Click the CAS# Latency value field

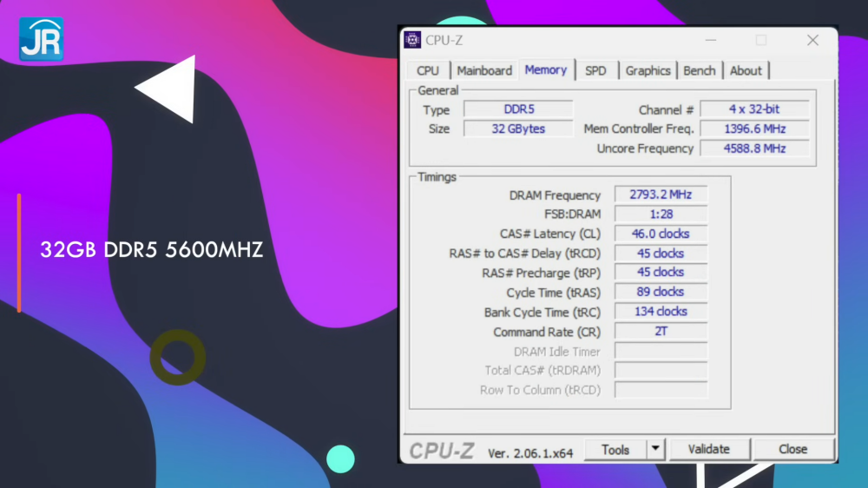pyautogui.click(x=661, y=234)
